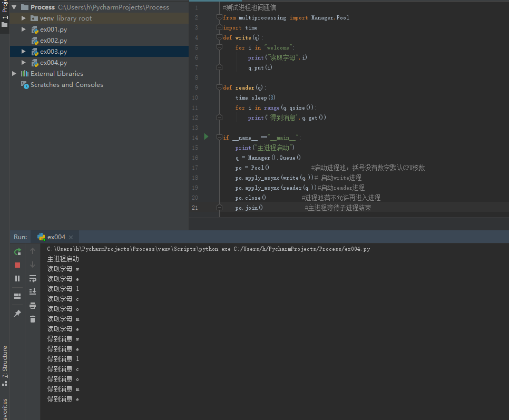Click the 主进程启动 console output line
The height and width of the screenshot is (420, 509).
tap(63, 259)
